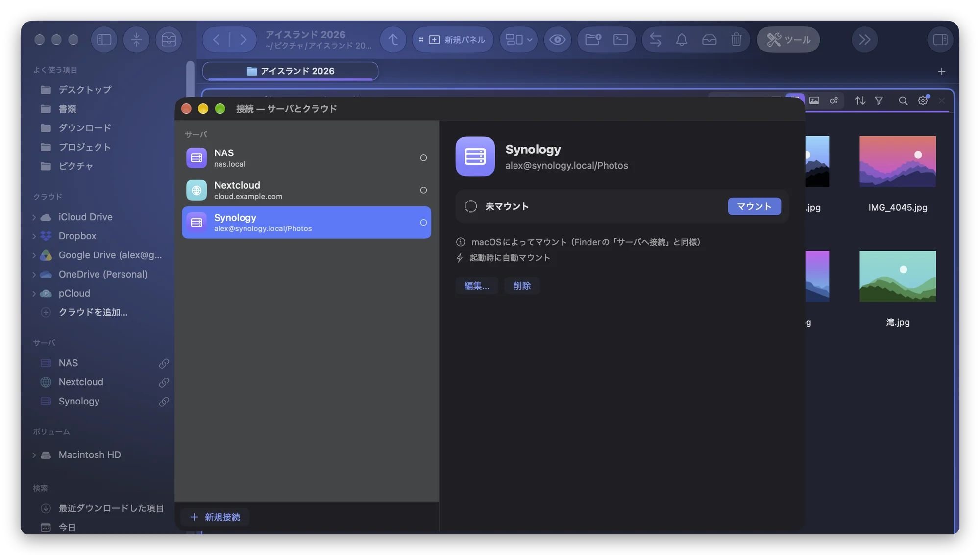
Task: Toggle the right inspector panel icon
Action: [x=940, y=40]
